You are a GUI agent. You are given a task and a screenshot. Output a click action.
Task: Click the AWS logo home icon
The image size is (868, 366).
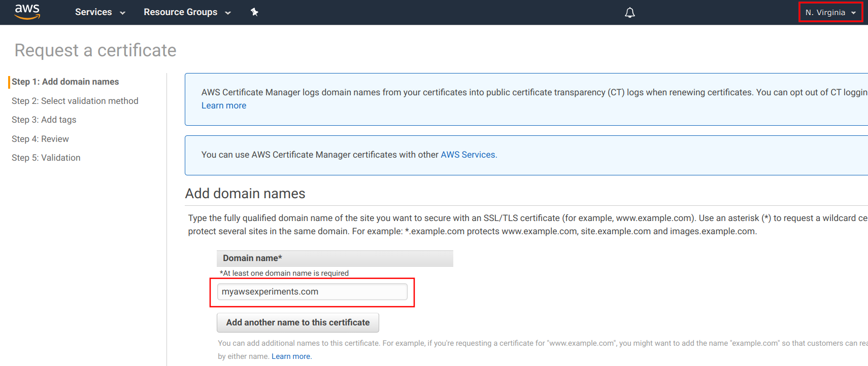(x=27, y=12)
